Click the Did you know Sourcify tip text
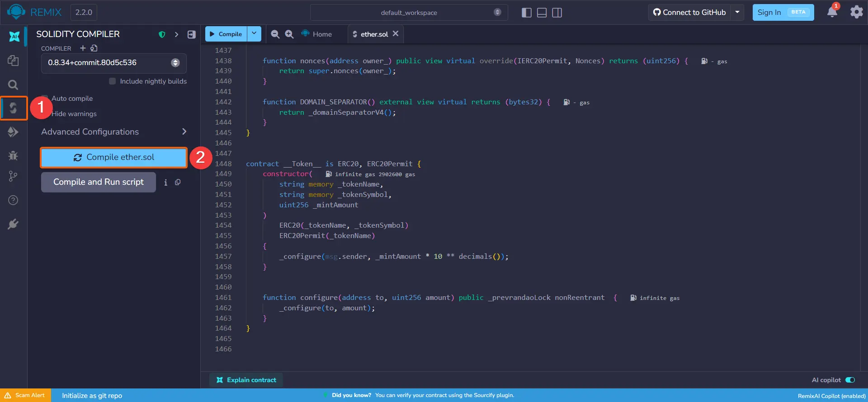868x402 pixels. coord(423,395)
